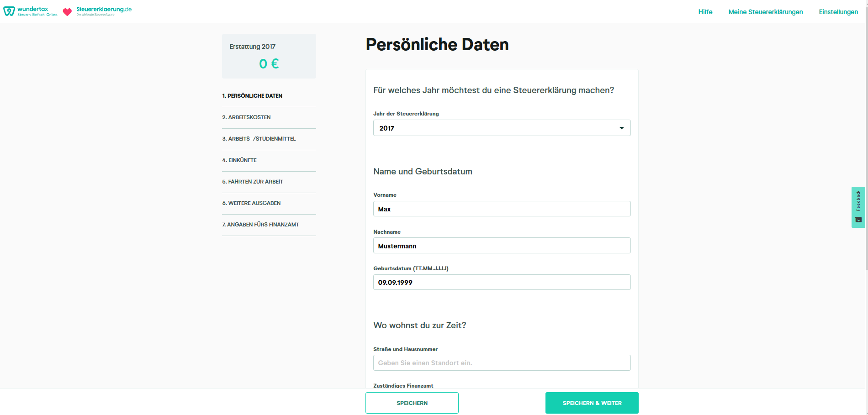The width and height of the screenshot is (868, 415).
Task: Click the pink heart icon in the header
Action: click(67, 12)
